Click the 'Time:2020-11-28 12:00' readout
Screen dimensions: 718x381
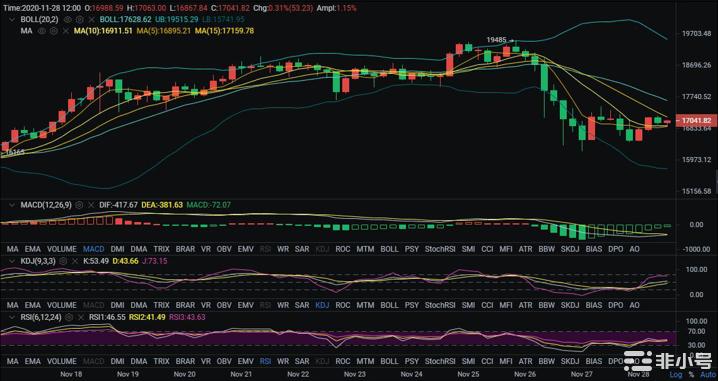[42, 8]
